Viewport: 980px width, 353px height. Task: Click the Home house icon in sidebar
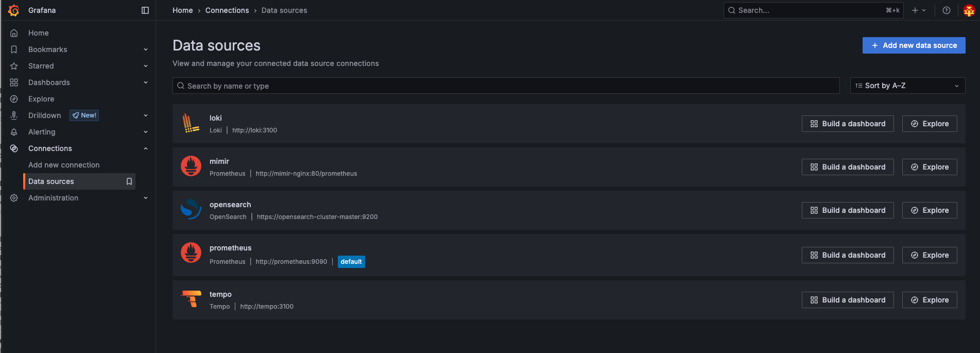pyautogui.click(x=14, y=33)
